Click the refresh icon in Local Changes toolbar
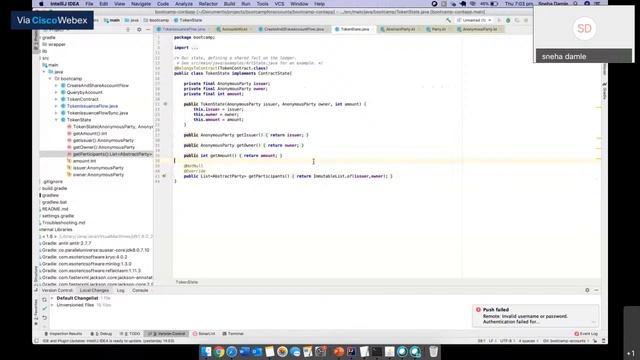Screen dimensions: 640x360 point(44,300)
